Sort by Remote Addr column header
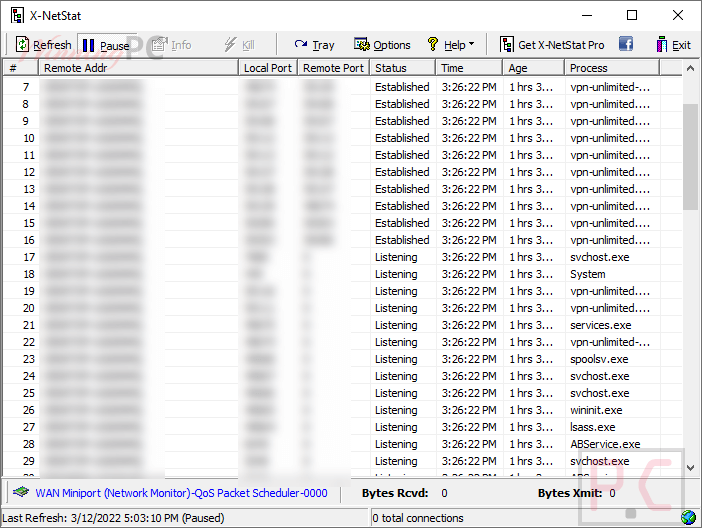The width and height of the screenshot is (702, 528). 138,68
